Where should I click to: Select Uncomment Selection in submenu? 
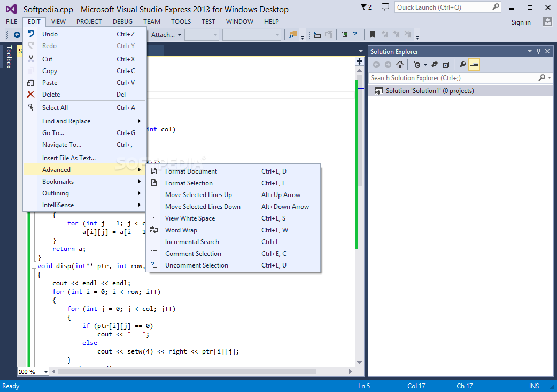coord(234,265)
